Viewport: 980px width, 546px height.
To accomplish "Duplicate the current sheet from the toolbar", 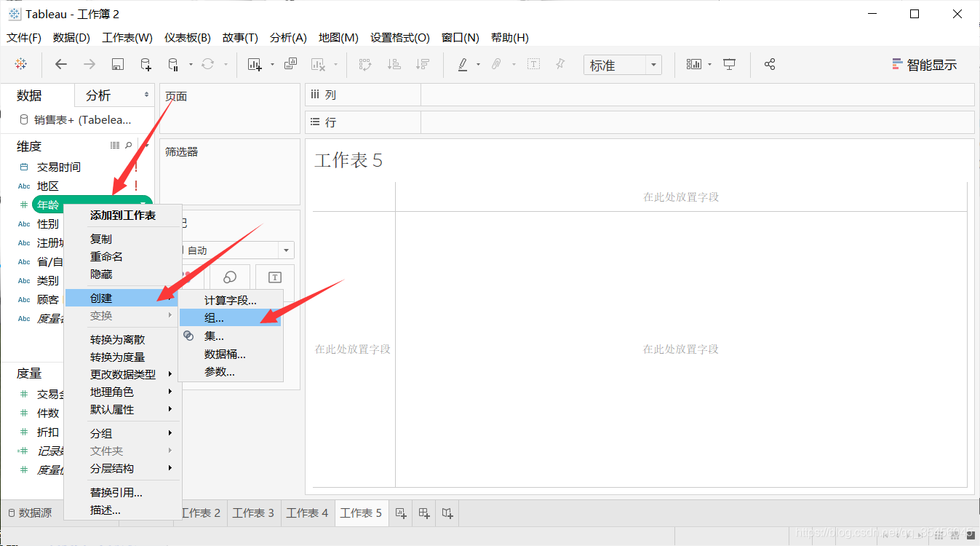I will [x=290, y=64].
